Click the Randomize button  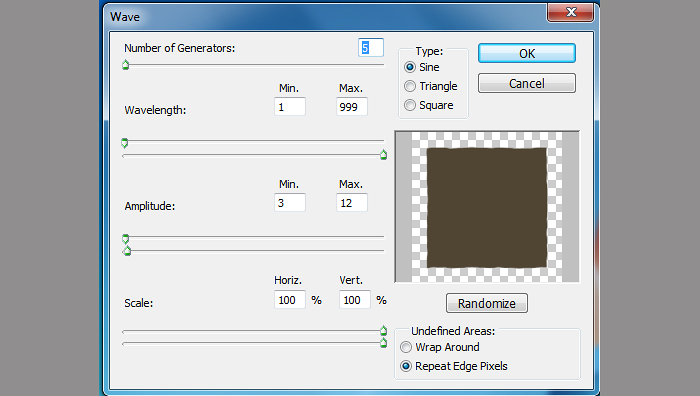[487, 303]
